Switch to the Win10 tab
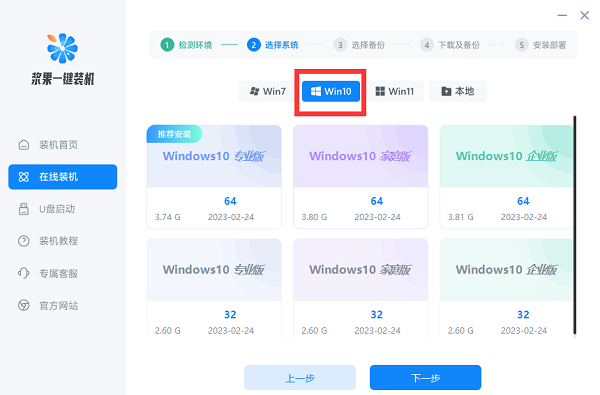The height and width of the screenshot is (395, 600). click(331, 91)
